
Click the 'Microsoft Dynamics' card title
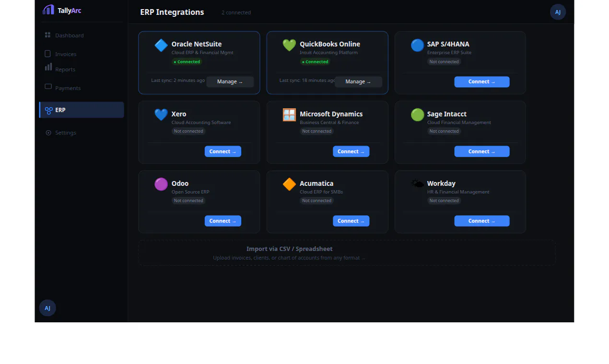(x=331, y=114)
